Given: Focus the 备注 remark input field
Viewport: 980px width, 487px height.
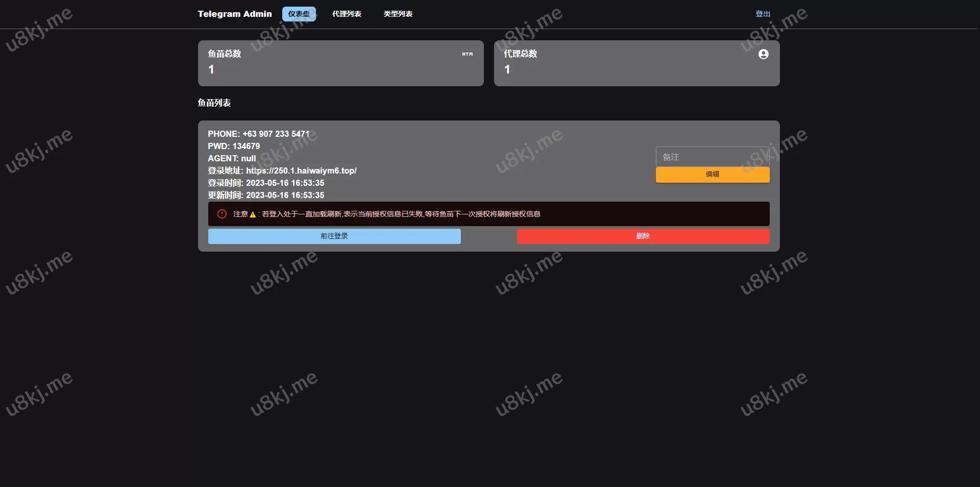Looking at the screenshot, I should [712, 157].
